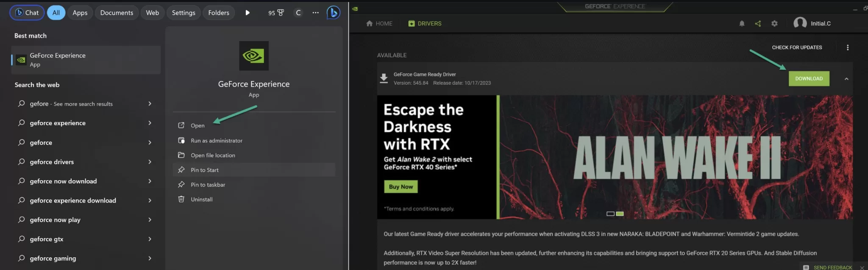The width and height of the screenshot is (868, 270).
Task: Open the Bing Chat button in search bar
Action: pyautogui.click(x=27, y=13)
